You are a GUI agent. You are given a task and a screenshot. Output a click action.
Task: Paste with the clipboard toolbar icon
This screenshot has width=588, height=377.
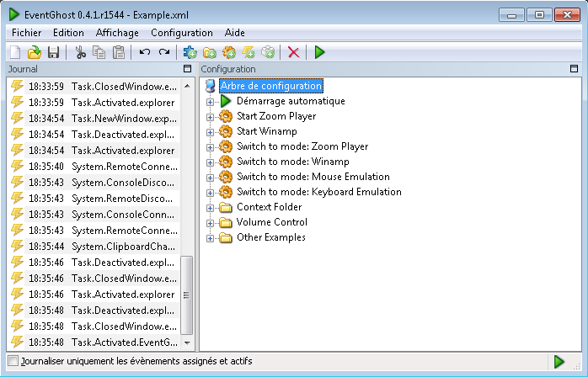point(119,52)
